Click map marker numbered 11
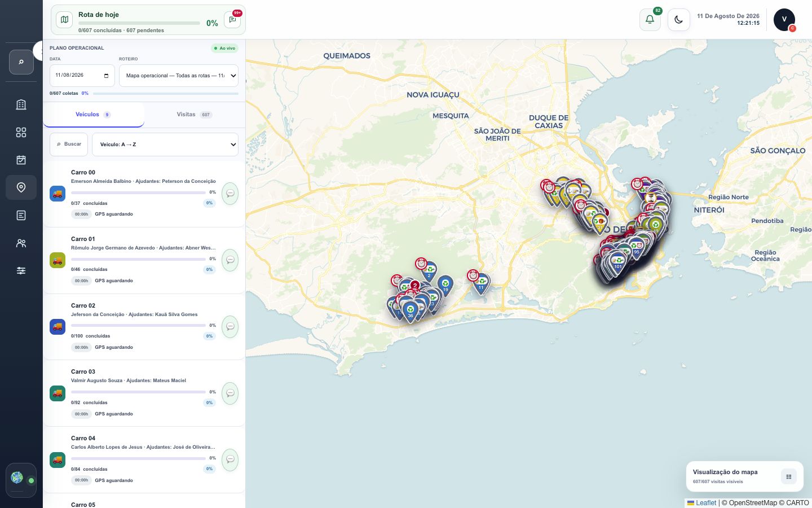 tap(481, 284)
